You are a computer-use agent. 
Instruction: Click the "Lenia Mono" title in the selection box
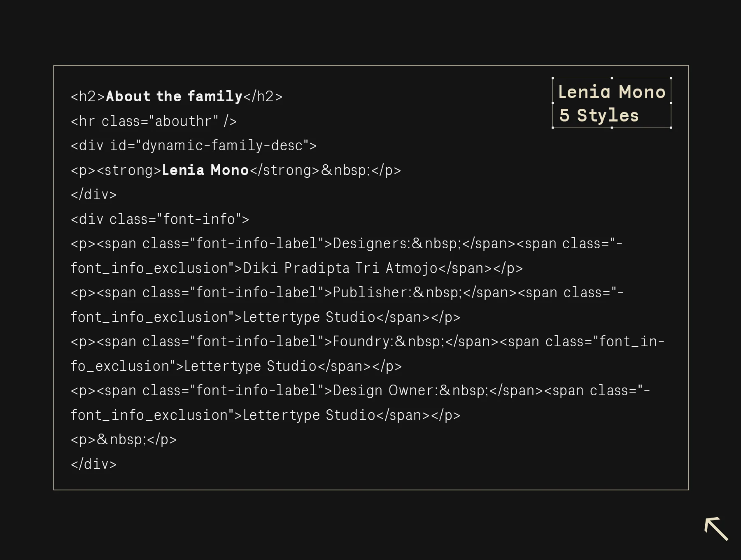pos(612,92)
